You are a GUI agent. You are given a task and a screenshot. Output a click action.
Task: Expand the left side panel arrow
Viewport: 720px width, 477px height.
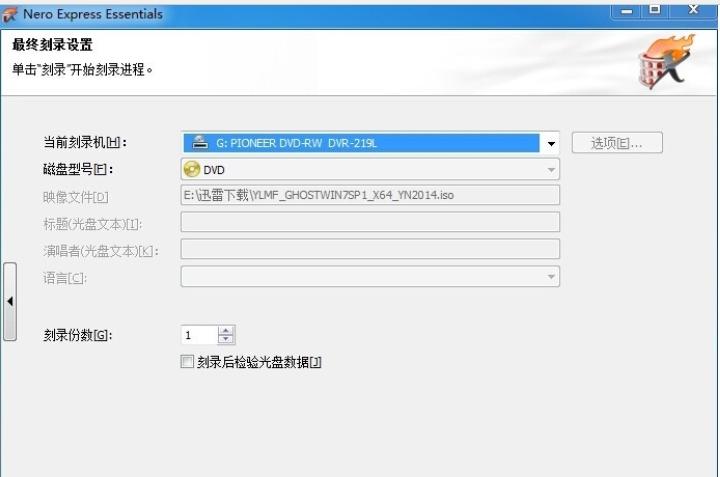[9, 301]
